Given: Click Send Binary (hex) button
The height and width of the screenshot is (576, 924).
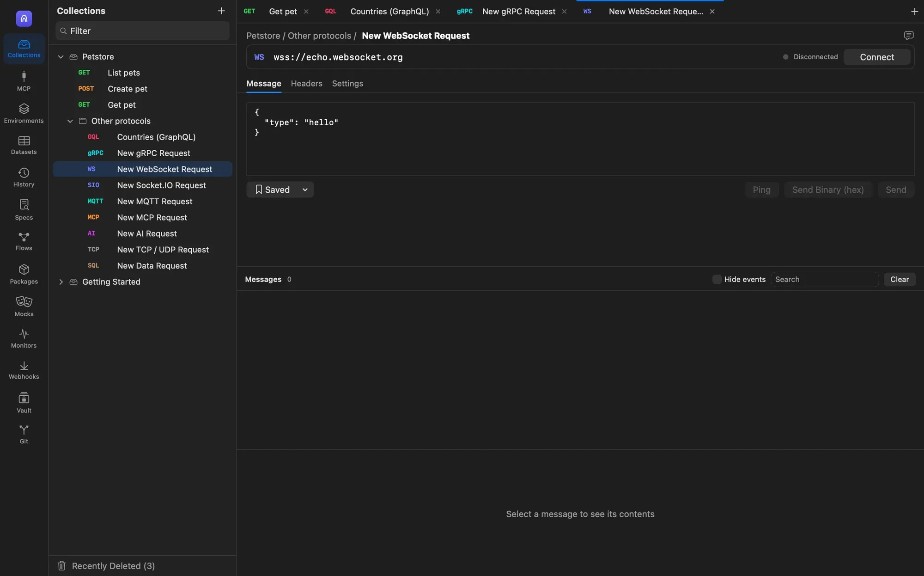Looking at the screenshot, I should (828, 190).
